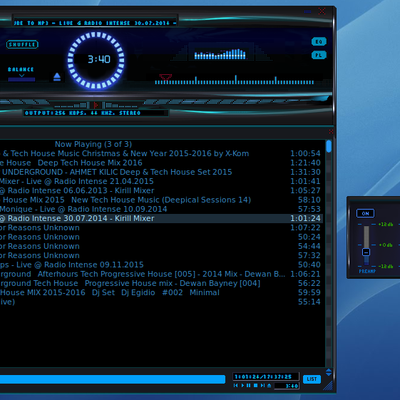This screenshot has height=400, width=400.
Task: Select 'New Tech House Music (Deepical Sessions 14)' track
Action: (161, 200)
